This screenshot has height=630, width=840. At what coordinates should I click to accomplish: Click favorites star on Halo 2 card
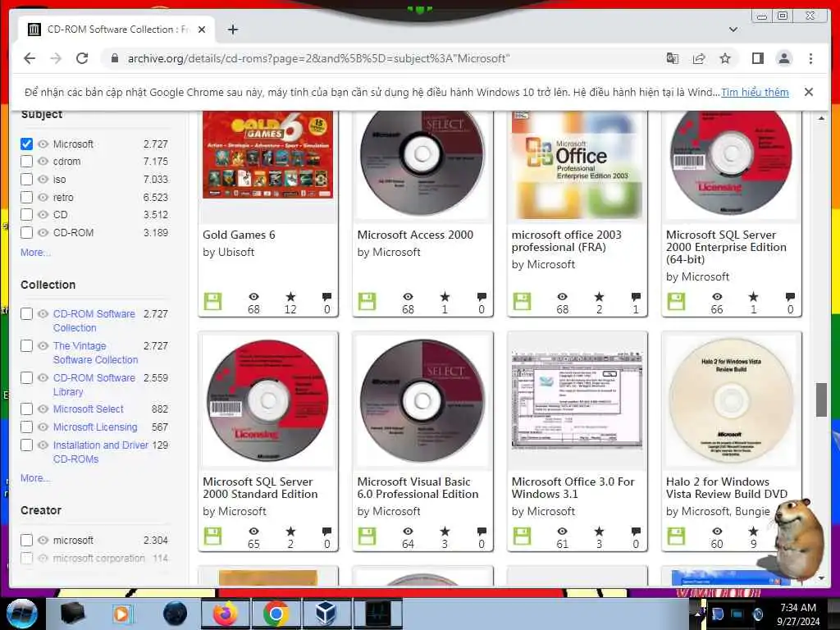753,531
